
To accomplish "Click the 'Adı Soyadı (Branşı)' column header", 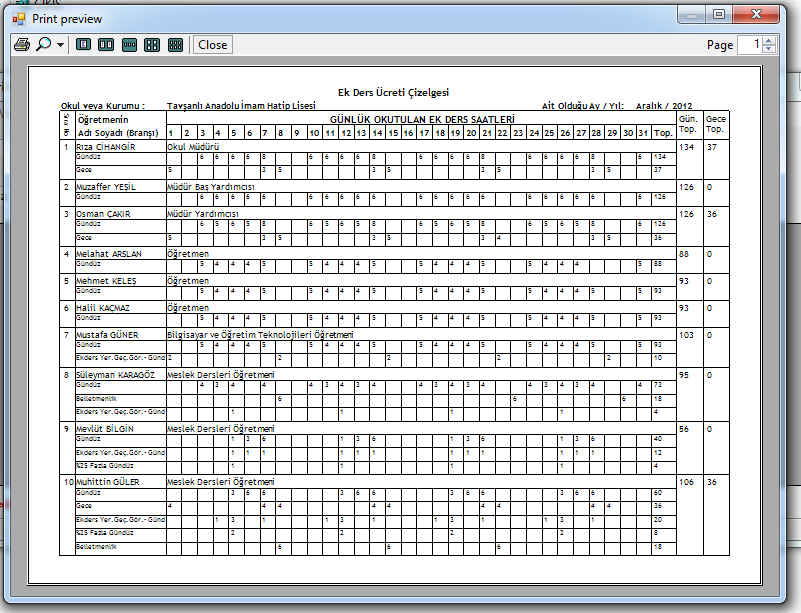I will pos(118,133).
